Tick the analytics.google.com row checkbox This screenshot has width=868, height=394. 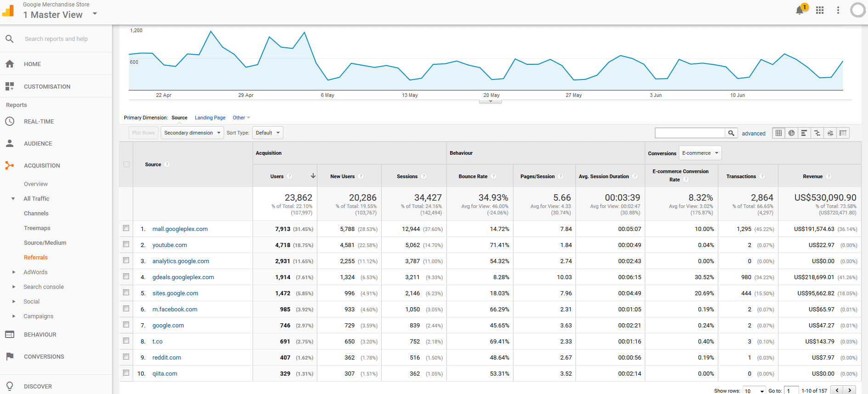point(126,260)
